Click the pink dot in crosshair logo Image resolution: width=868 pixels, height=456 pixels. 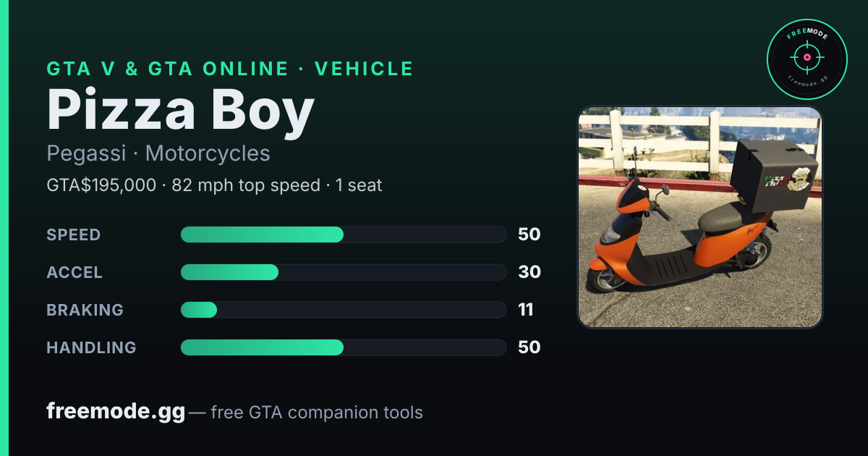point(807,56)
